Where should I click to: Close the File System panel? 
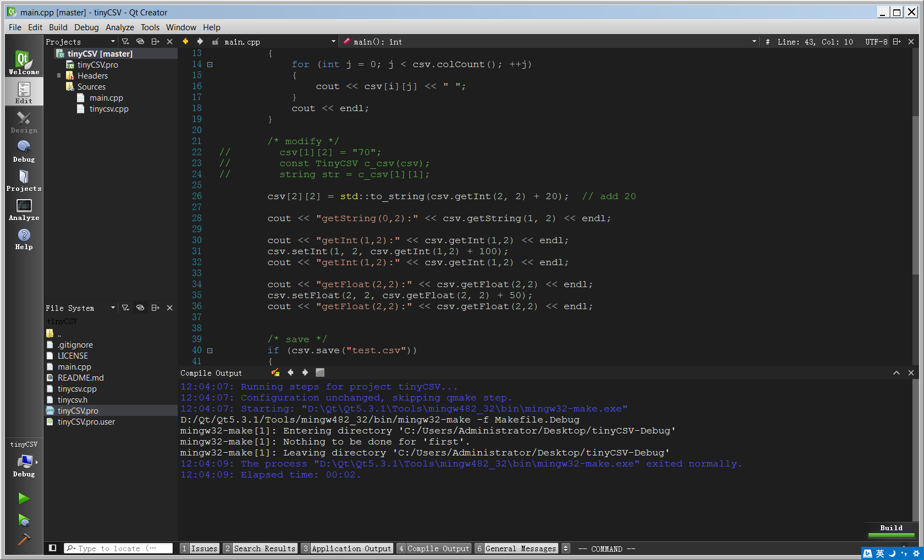169,308
